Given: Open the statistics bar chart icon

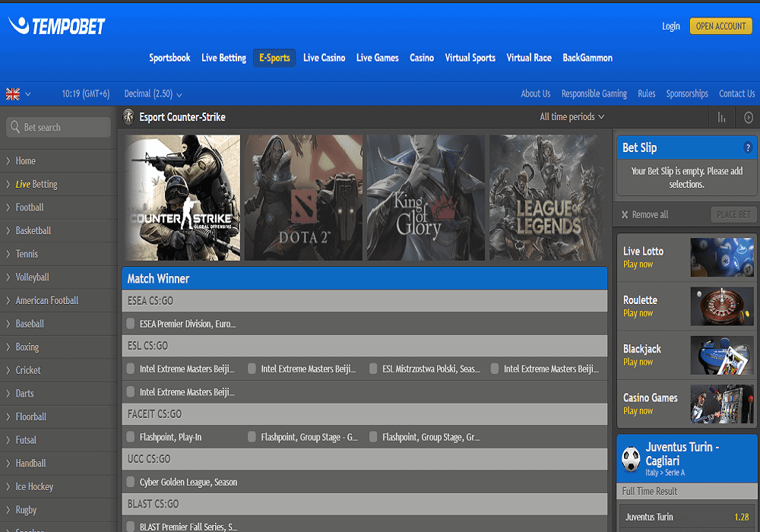Looking at the screenshot, I should pyautogui.click(x=721, y=117).
